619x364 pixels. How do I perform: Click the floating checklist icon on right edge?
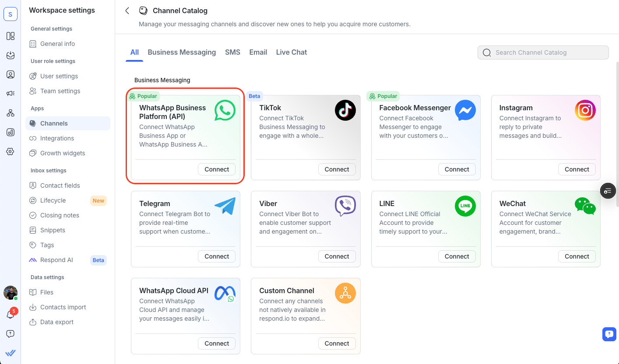[608, 191]
